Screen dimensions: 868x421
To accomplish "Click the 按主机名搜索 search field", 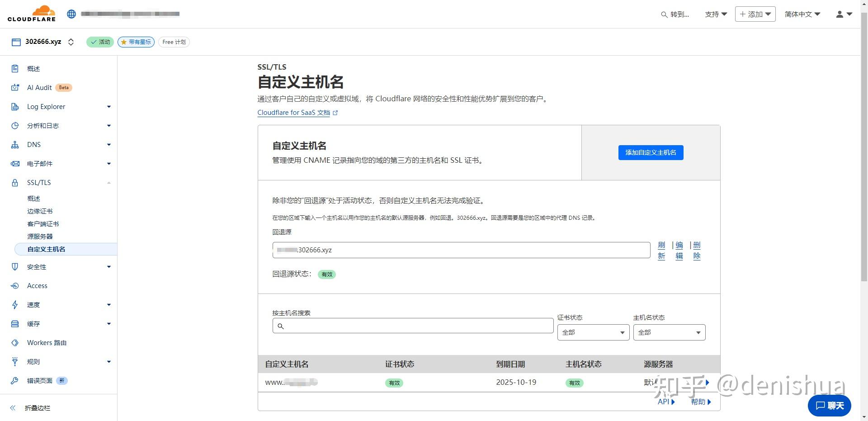I will point(412,326).
